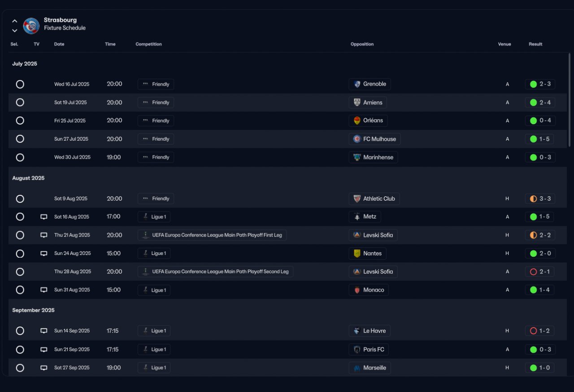Select the Le Havre fixture radio button
Viewport: 574px width, 392px height.
pos(20,331)
